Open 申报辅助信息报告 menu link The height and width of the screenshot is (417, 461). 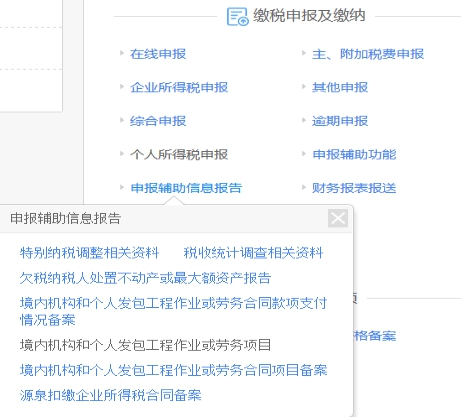tap(186, 188)
